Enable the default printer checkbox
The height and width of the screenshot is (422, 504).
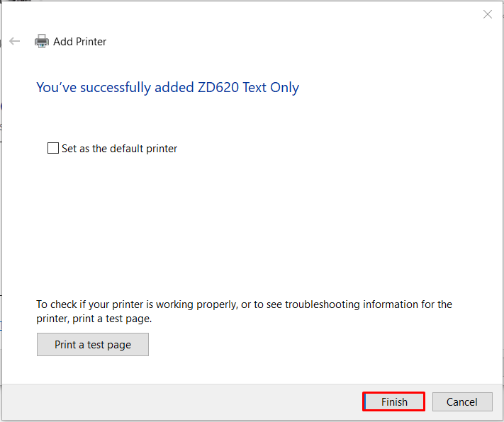point(53,148)
